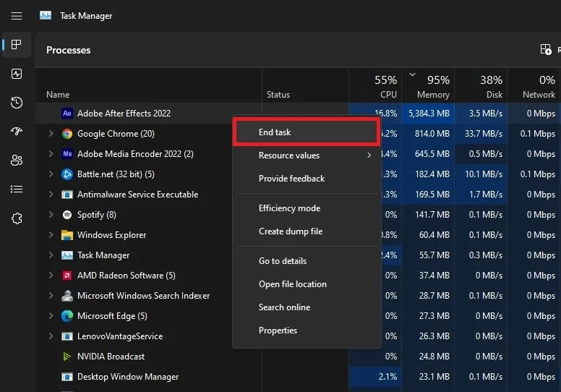Choose Go to details menu entry
Viewport: 561px width, 392px height.
pos(307,261)
